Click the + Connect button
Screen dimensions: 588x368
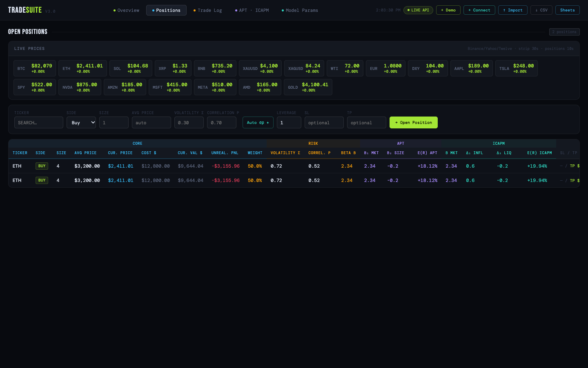pos(479,10)
